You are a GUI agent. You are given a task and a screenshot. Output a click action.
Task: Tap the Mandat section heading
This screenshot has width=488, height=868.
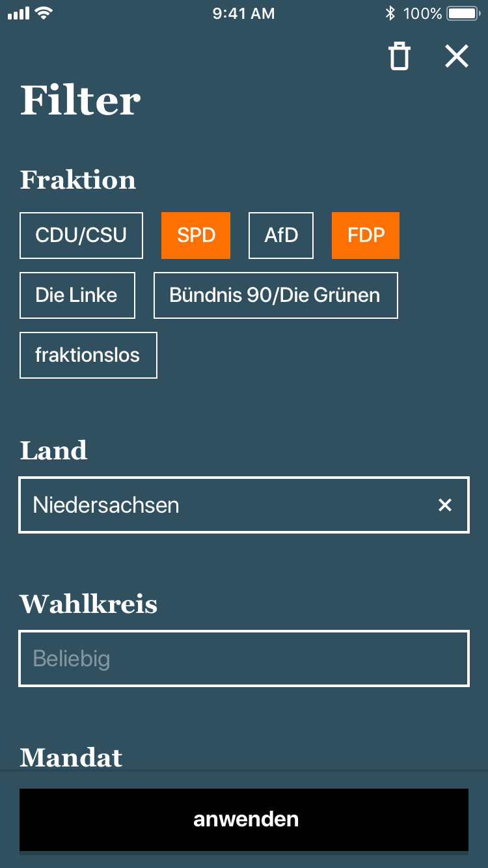tap(72, 757)
